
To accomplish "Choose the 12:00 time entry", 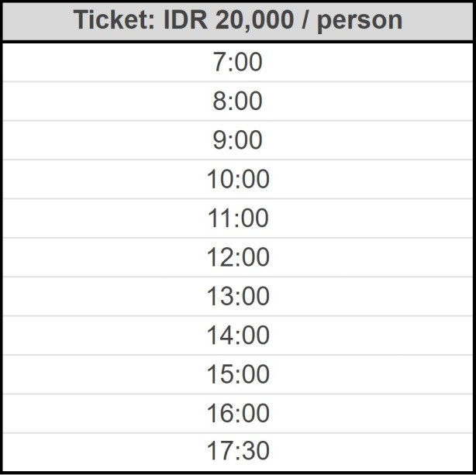I will point(238,257).
